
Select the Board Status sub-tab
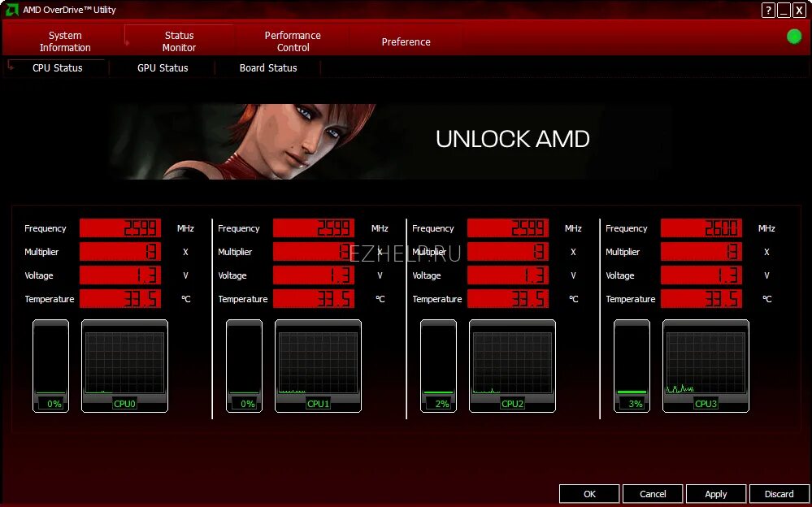(268, 67)
